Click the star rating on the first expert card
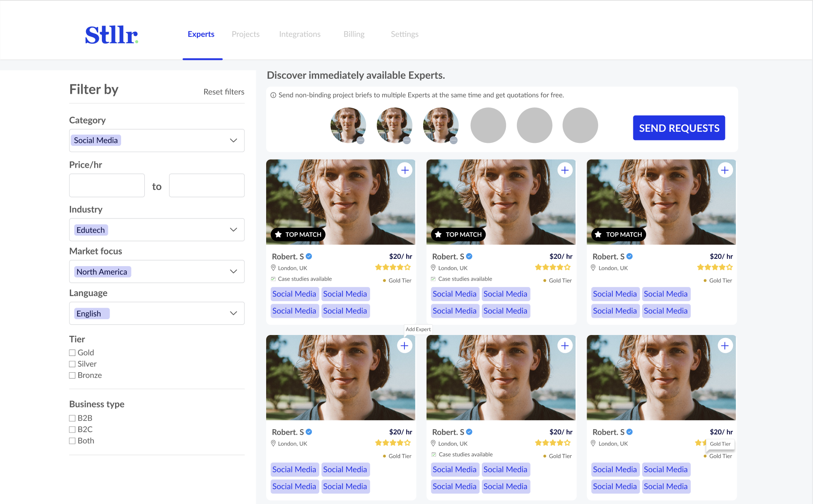813x504 pixels. click(x=392, y=267)
